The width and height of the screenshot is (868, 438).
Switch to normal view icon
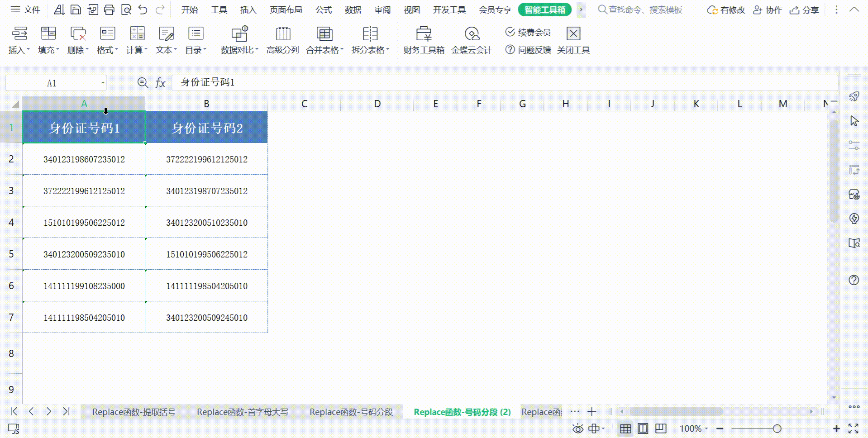(x=625, y=428)
